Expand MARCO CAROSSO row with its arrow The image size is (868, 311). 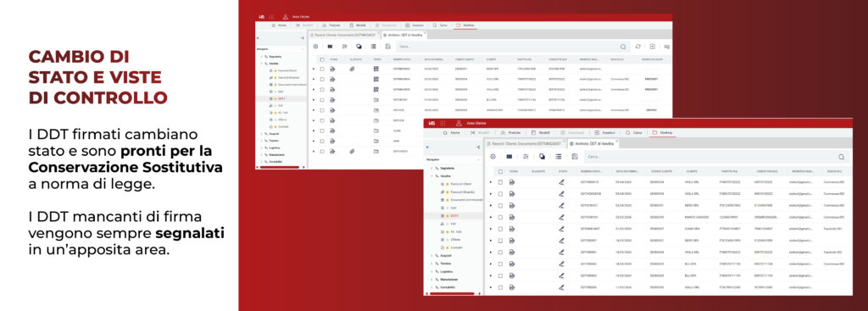coord(491,217)
